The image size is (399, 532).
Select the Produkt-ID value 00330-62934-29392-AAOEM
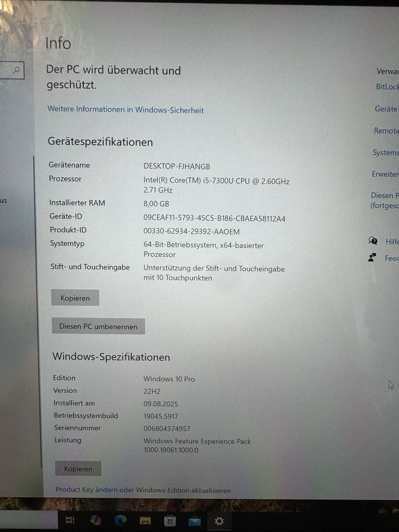(191, 232)
